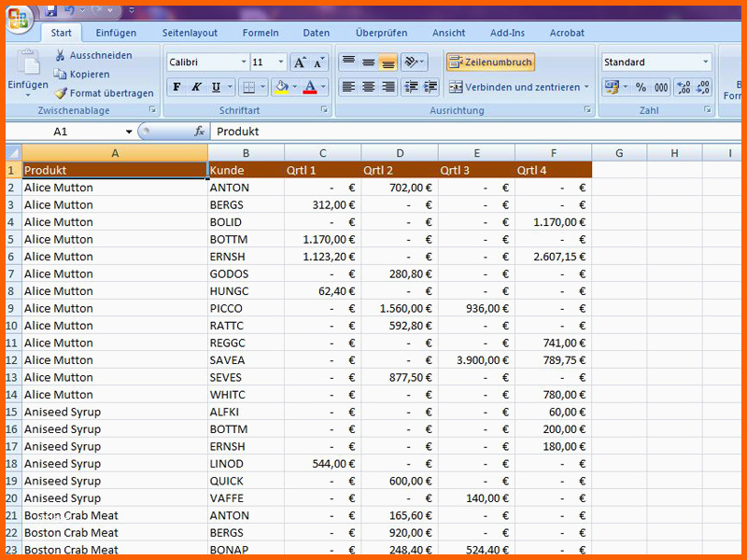Image resolution: width=747 pixels, height=560 pixels.
Task: Toggle underline U formatting
Action: [x=216, y=87]
